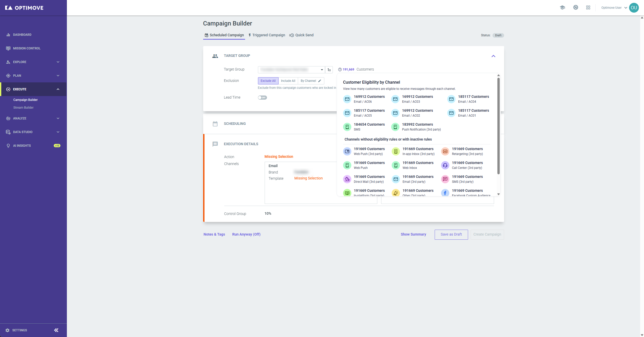Click the Scheduling calendar icon
The image size is (644, 337).
pyautogui.click(x=215, y=124)
